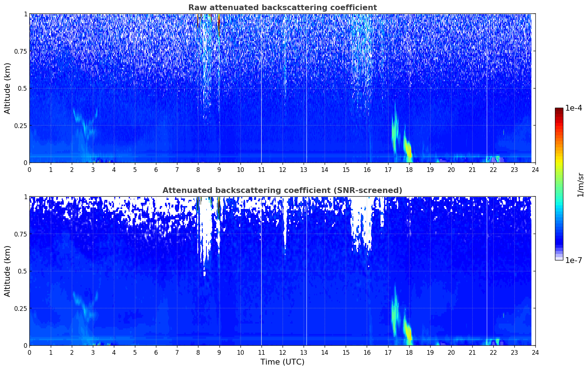588x370 pixels.
Task: Click hour tick '8' on raw plot axis
Action: click(x=198, y=169)
